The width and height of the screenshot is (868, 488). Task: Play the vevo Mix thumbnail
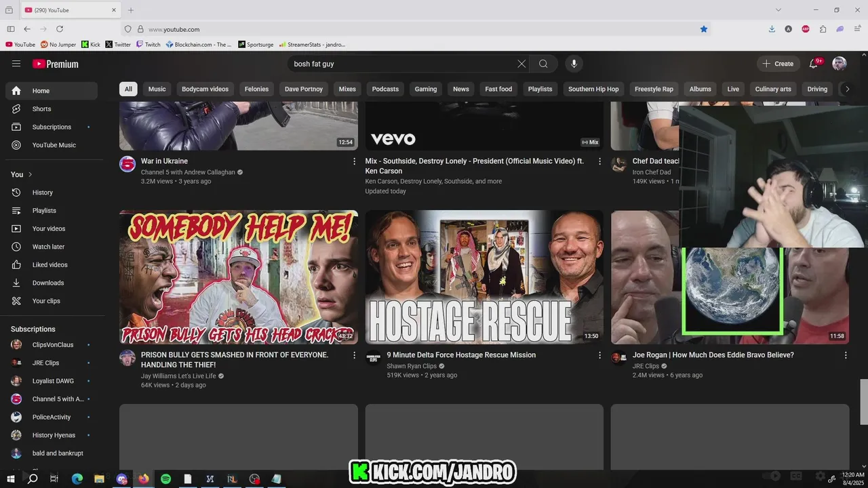[484, 126]
